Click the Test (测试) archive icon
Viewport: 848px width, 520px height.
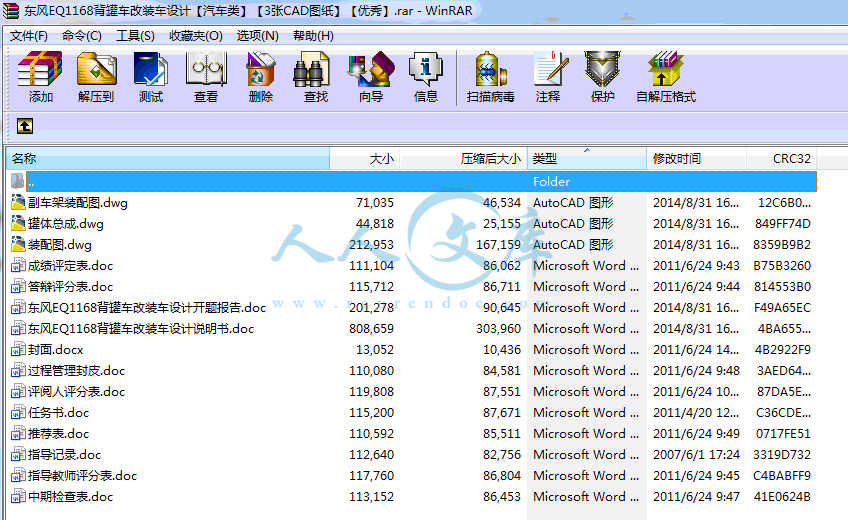151,77
